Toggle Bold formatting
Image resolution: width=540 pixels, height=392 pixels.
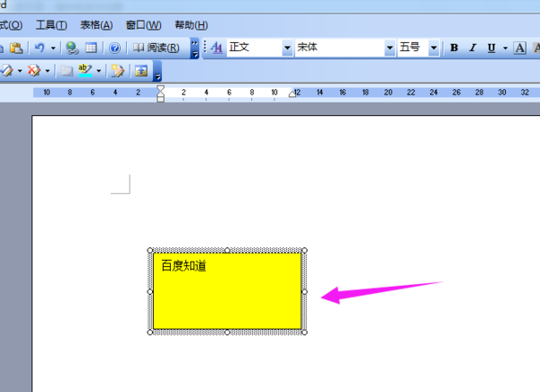454,48
